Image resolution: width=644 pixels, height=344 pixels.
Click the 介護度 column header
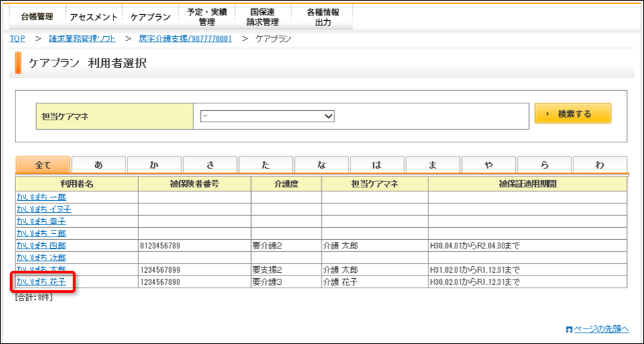point(286,183)
